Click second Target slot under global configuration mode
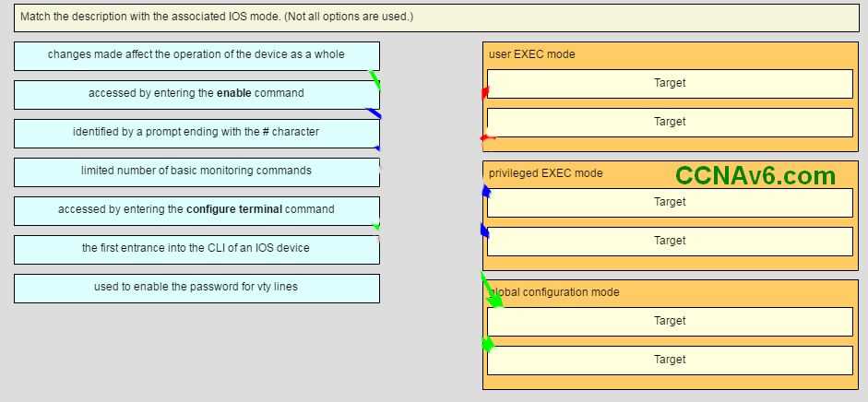 click(670, 360)
